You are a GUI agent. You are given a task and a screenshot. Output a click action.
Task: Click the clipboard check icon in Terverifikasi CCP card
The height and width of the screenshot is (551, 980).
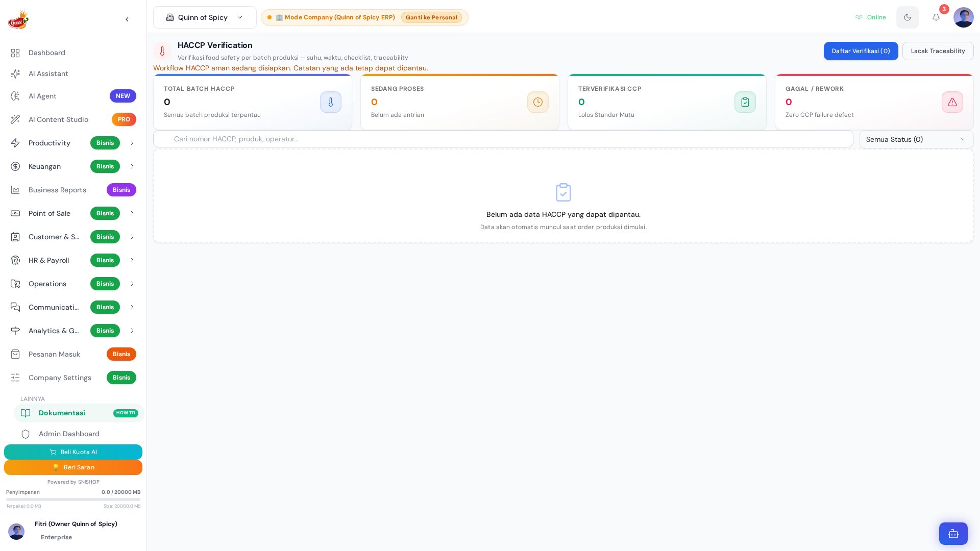[745, 102]
